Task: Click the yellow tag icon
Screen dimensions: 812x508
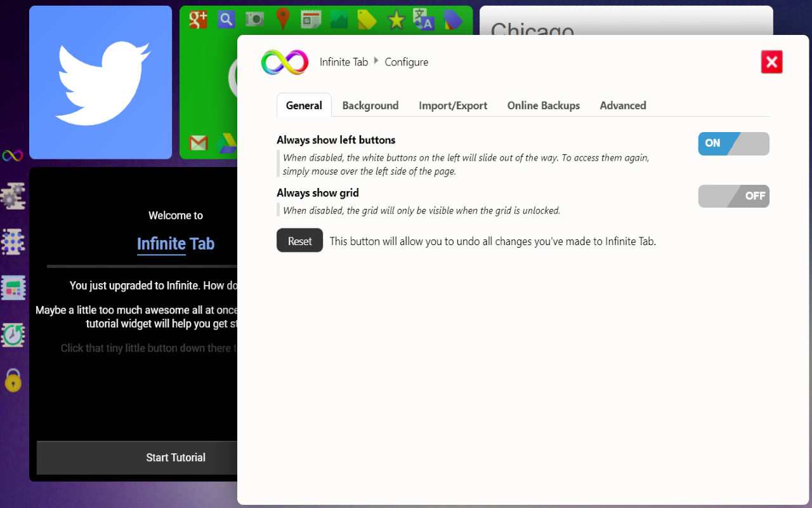Action: coord(367,20)
